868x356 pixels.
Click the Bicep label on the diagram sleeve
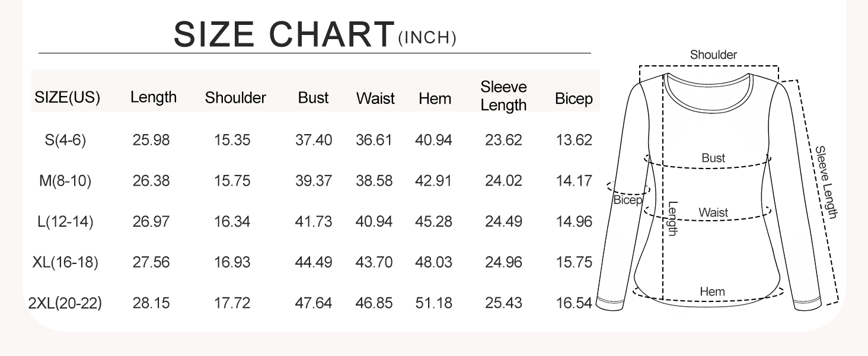[x=627, y=200]
